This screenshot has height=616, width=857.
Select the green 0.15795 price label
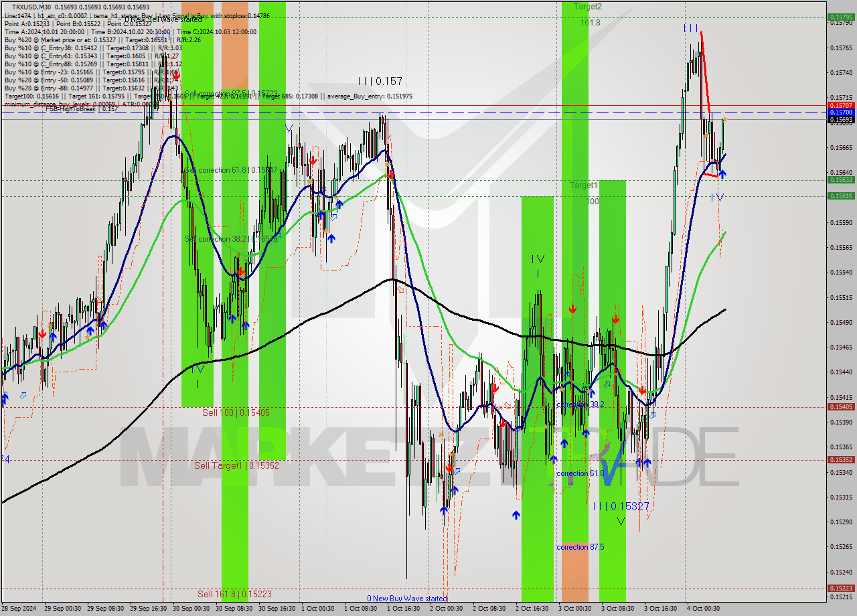[x=841, y=17]
